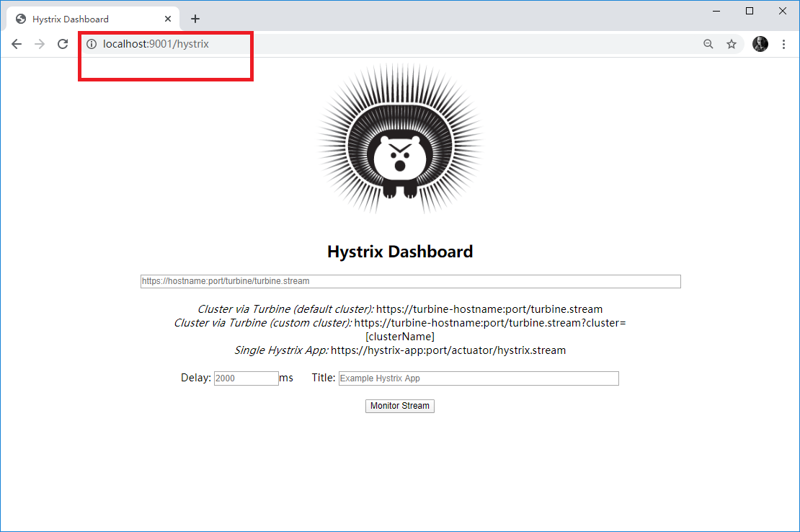Click the hystrix-app actuator/hystrix.stream URL text
The image size is (800, 532).
click(x=448, y=350)
